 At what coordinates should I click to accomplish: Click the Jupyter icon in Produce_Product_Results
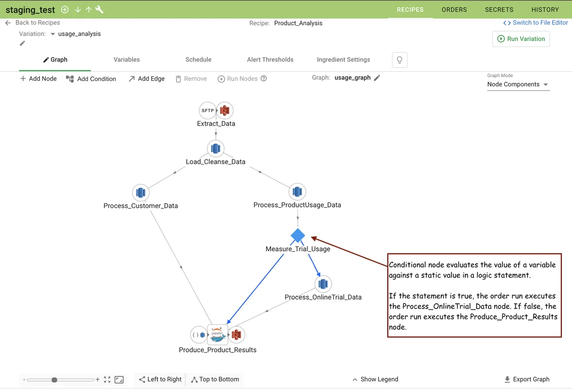click(218, 335)
